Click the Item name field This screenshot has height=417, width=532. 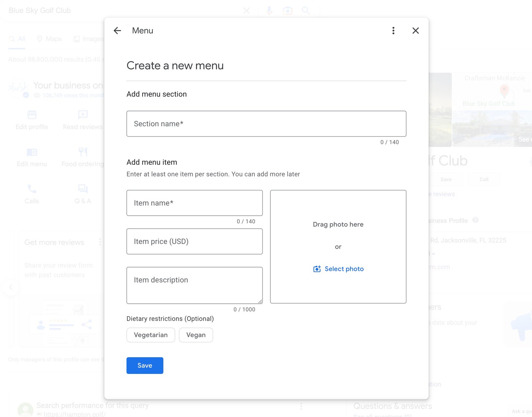tap(195, 203)
